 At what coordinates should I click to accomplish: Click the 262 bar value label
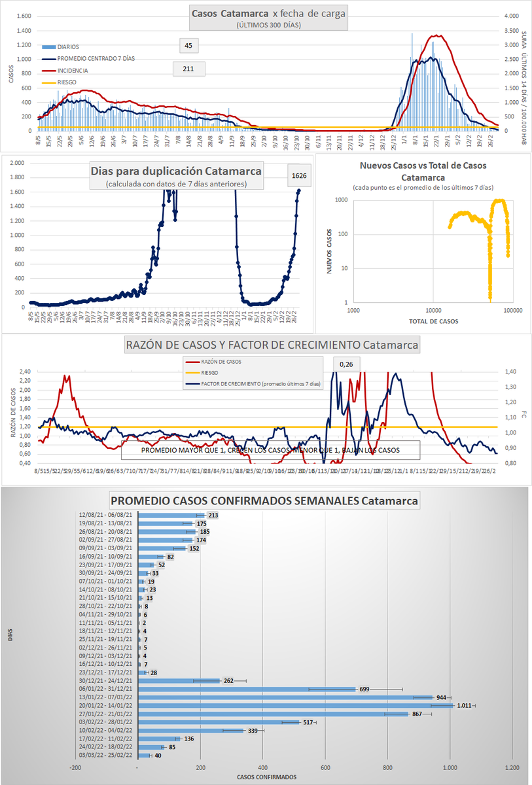click(x=228, y=680)
